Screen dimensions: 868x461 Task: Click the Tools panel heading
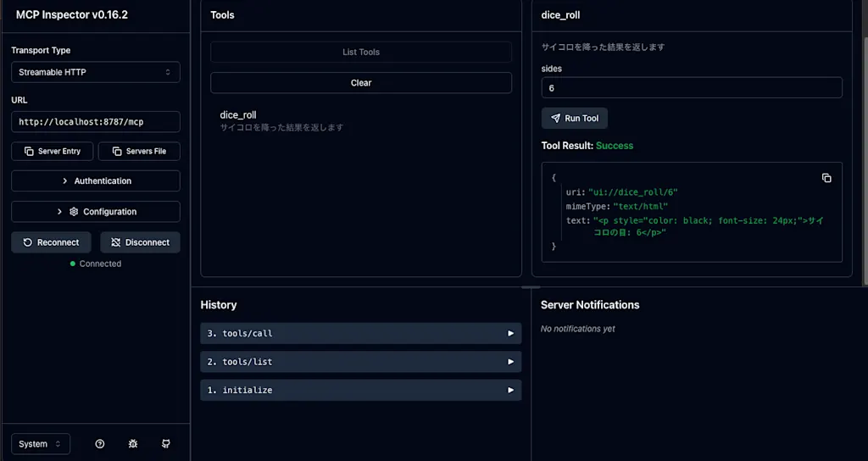[223, 15]
